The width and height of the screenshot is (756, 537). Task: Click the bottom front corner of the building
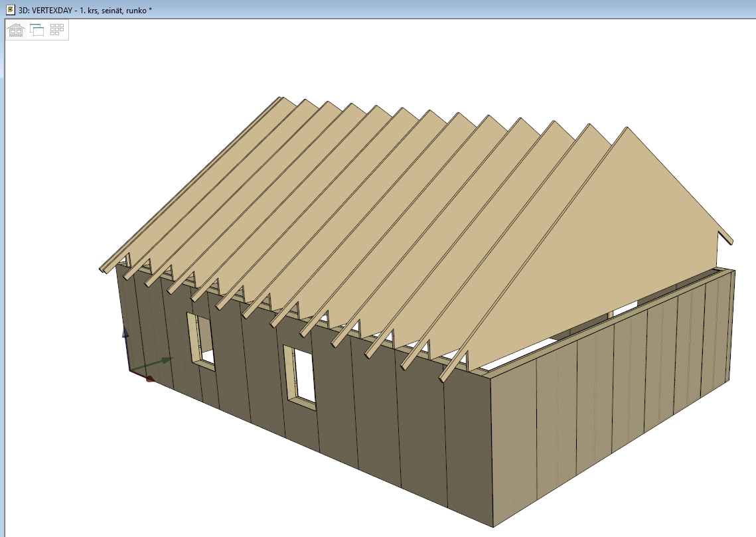pos(493,526)
